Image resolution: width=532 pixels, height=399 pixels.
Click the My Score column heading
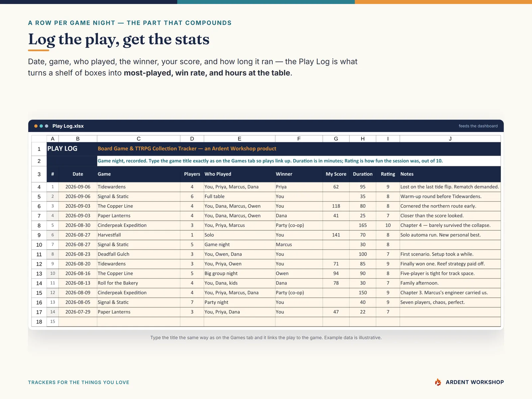[336, 174]
